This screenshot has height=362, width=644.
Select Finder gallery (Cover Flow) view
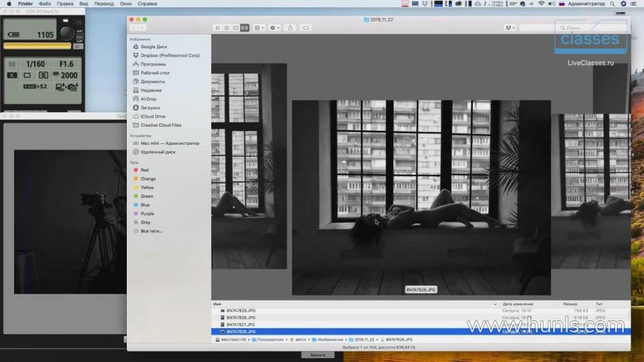(x=245, y=28)
